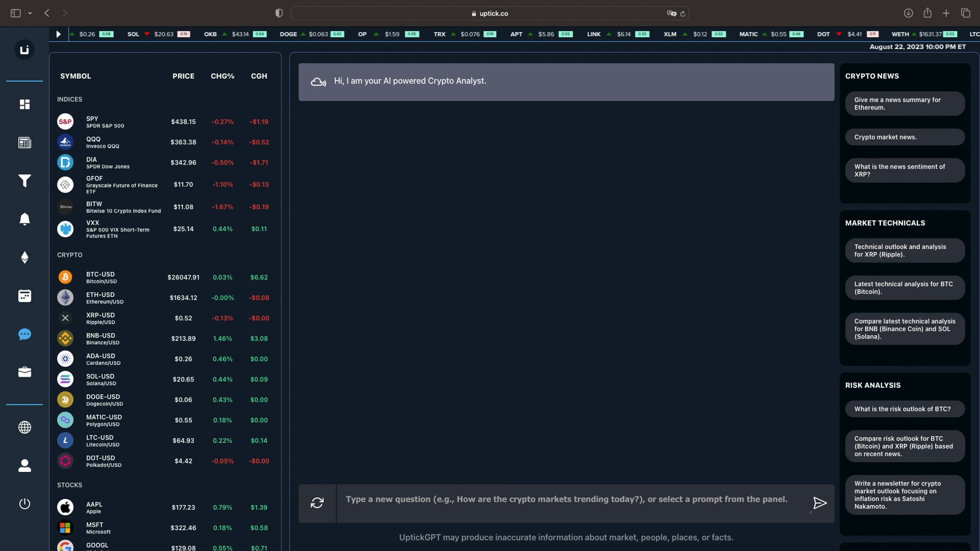Click Safari's new tab plus button
The width and height of the screenshot is (980, 551).
pyautogui.click(x=946, y=13)
